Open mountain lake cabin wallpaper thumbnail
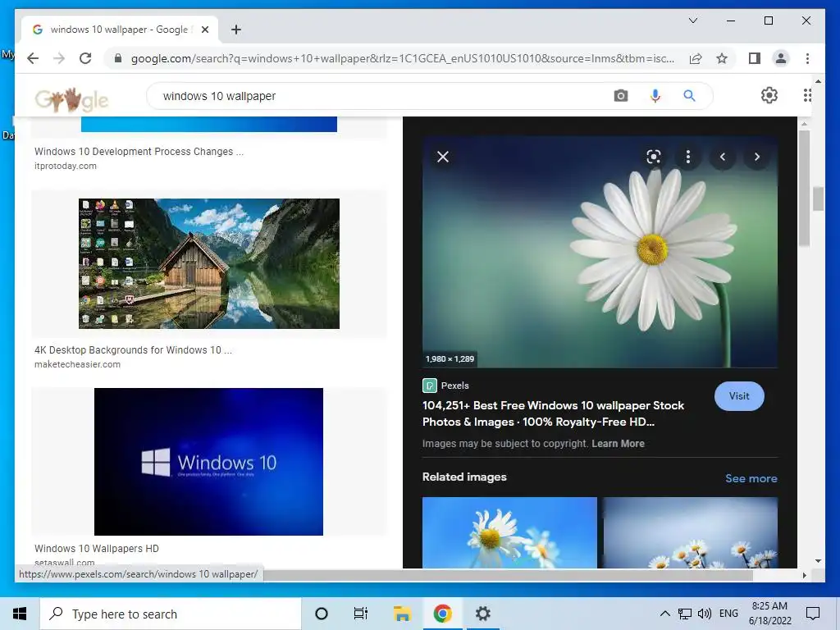 pos(209,263)
